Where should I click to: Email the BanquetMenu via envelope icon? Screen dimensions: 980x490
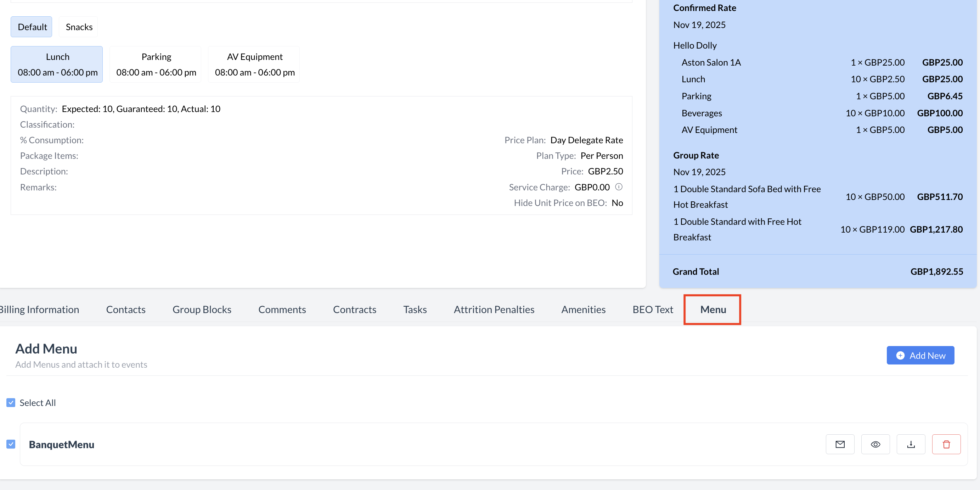pyautogui.click(x=840, y=444)
